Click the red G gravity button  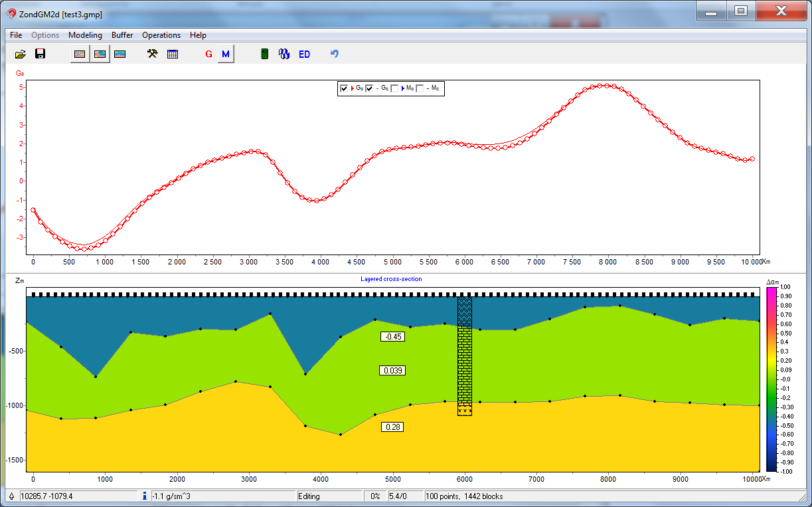click(x=208, y=54)
